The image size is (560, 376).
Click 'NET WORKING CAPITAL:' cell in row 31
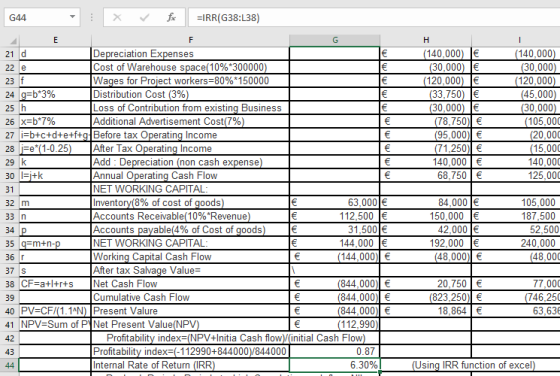click(x=190, y=189)
